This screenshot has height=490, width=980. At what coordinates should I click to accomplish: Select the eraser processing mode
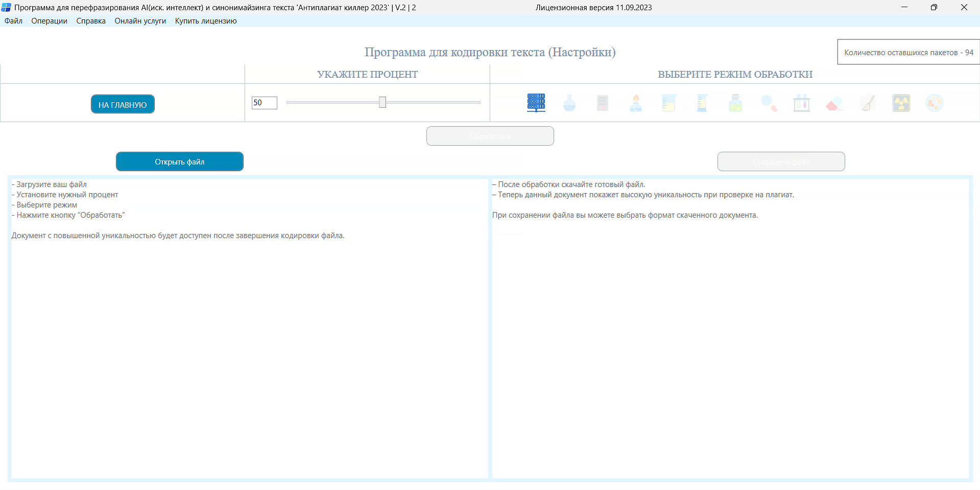[835, 104]
